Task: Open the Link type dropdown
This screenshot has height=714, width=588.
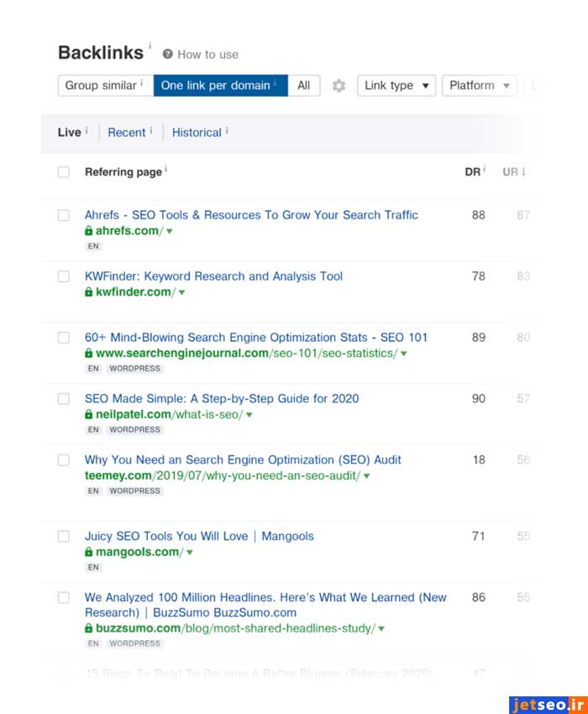Action: click(x=396, y=86)
